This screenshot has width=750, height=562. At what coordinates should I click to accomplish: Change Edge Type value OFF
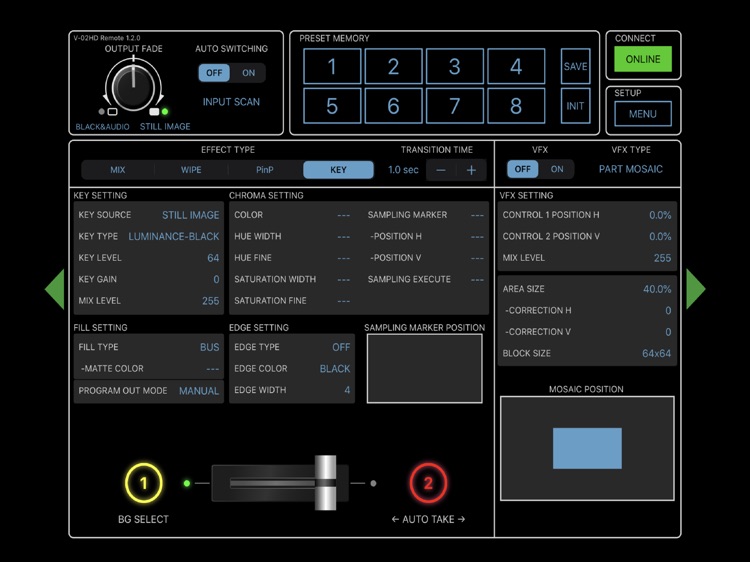(x=341, y=347)
